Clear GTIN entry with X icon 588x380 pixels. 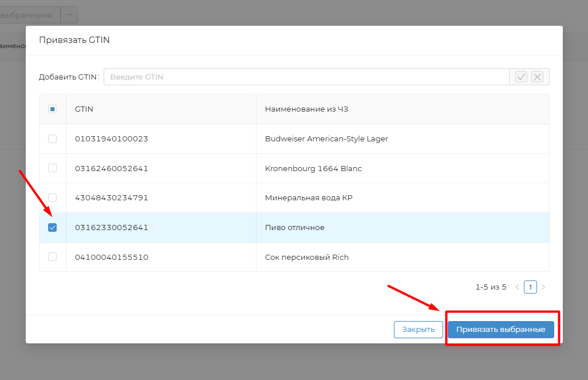(x=537, y=77)
